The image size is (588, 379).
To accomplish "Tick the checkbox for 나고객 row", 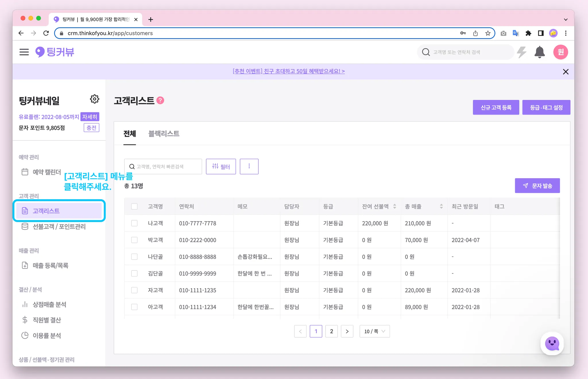I will pyautogui.click(x=134, y=223).
